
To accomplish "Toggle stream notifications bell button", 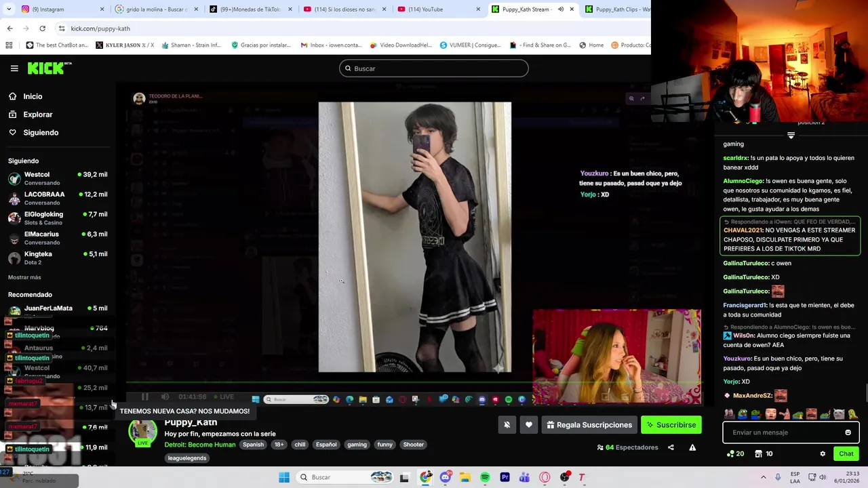I will [507, 425].
